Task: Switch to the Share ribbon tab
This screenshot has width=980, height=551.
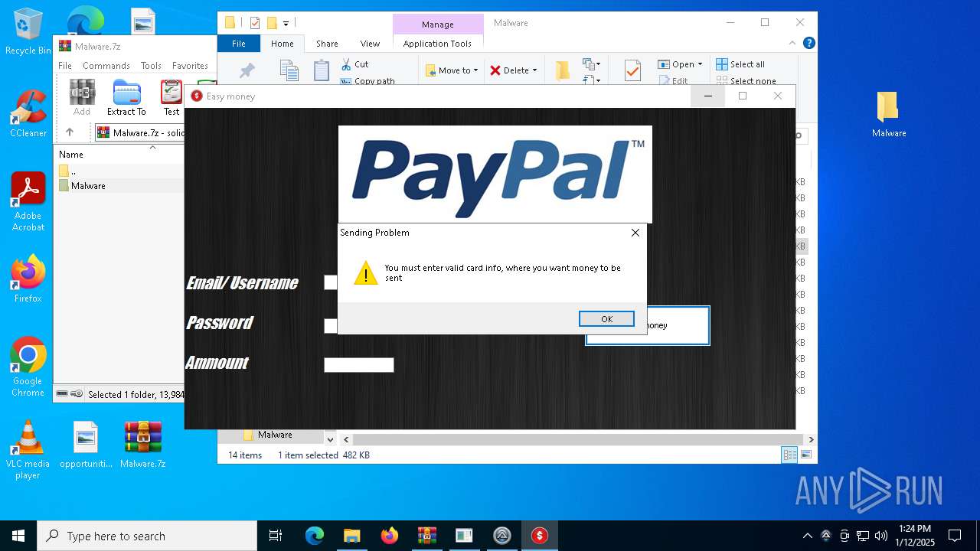Action: [x=327, y=44]
